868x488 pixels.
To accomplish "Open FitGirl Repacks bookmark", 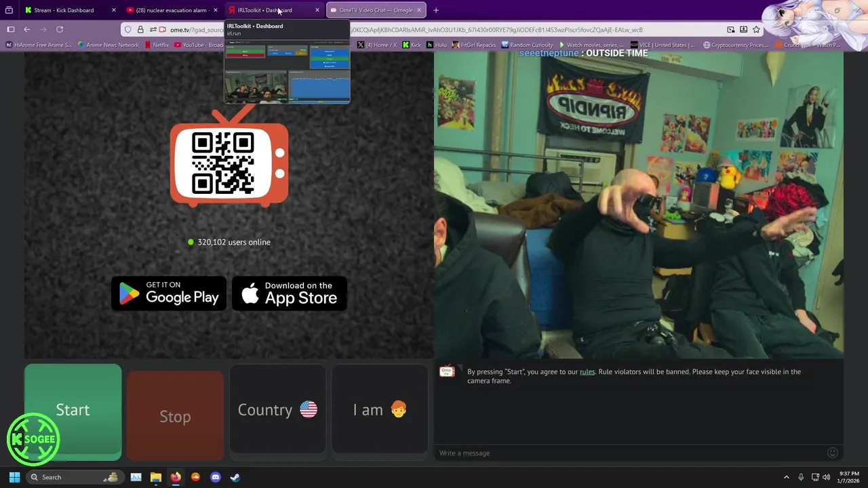I will 474,45.
